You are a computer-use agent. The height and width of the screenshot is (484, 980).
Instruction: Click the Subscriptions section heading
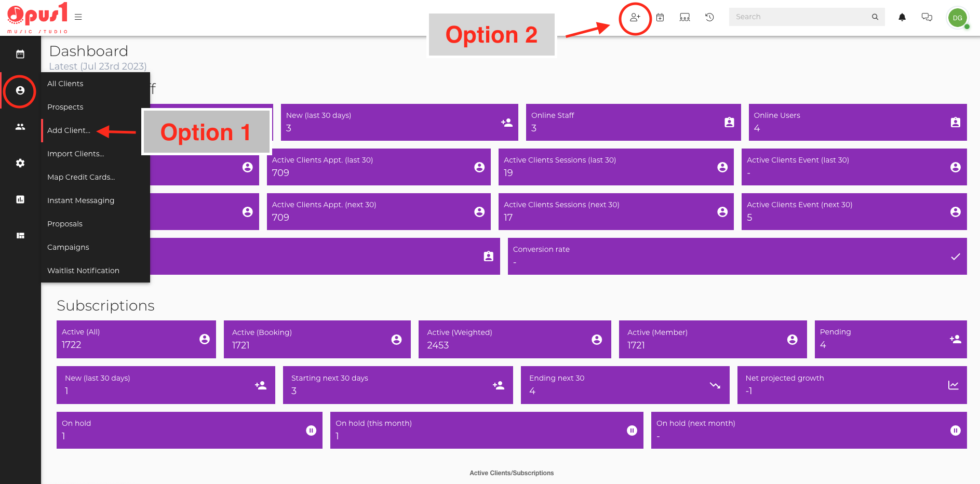click(x=105, y=305)
